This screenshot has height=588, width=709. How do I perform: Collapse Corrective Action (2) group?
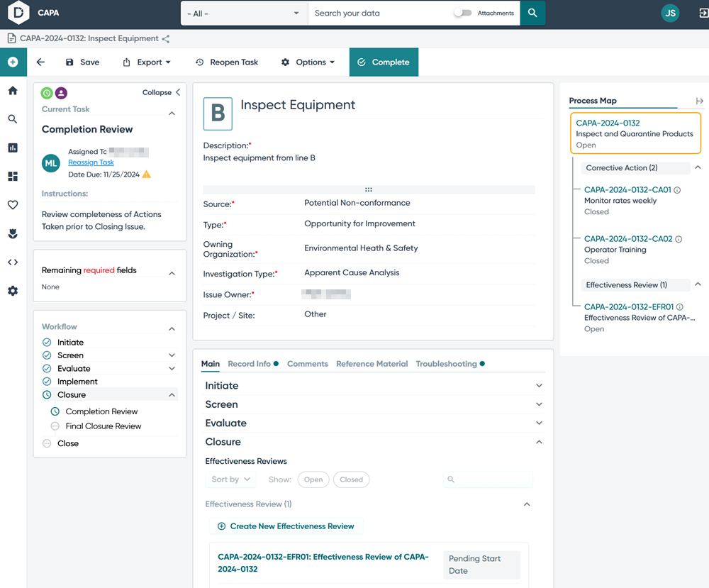click(698, 167)
